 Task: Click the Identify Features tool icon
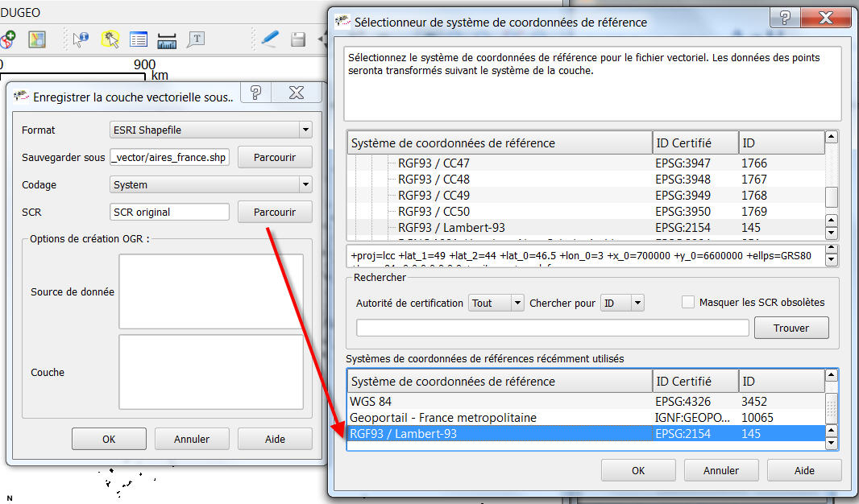coord(81,39)
